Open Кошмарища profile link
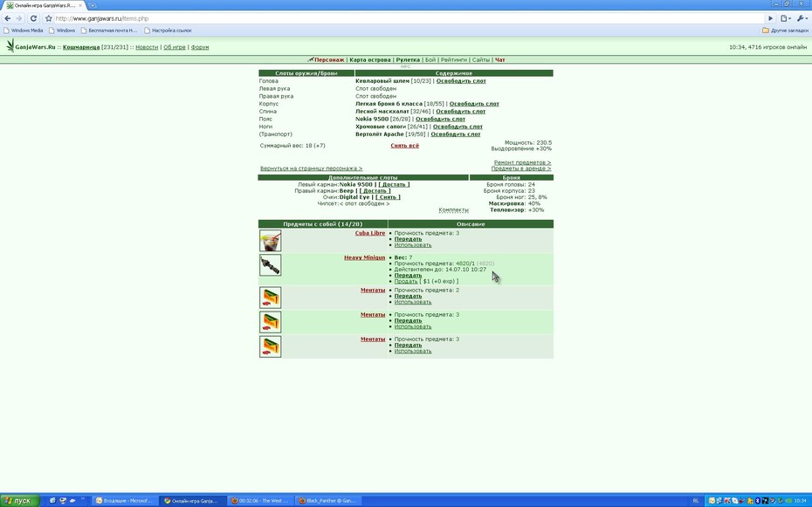The height and width of the screenshot is (507, 812). [81, 47]
